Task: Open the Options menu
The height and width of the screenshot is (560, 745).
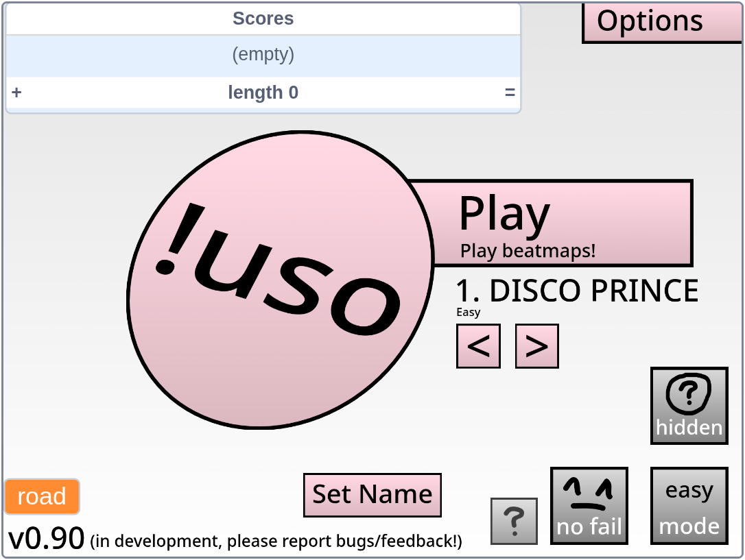Action: (x=662, y=22)
